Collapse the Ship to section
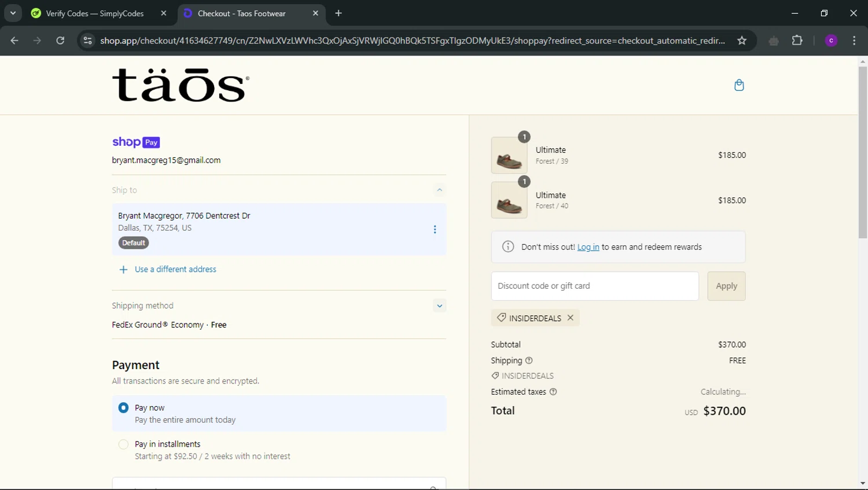Screen dimensions: 868x490 [440, 190]
